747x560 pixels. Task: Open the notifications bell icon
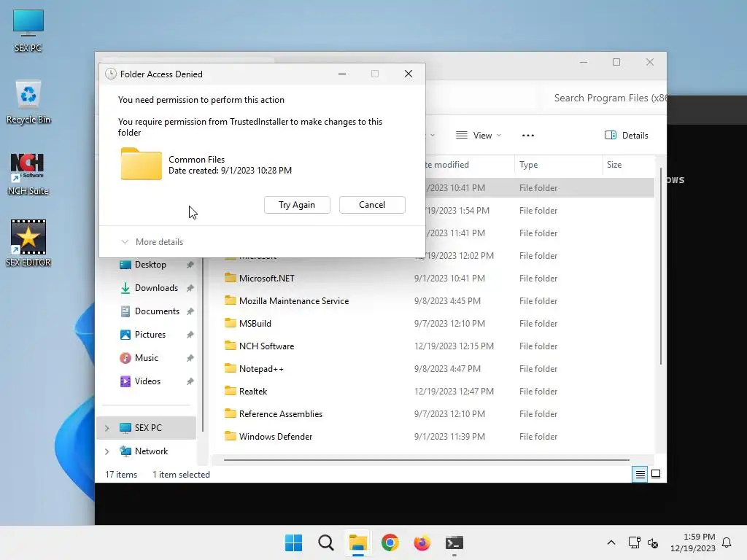[x=727, y=542]
